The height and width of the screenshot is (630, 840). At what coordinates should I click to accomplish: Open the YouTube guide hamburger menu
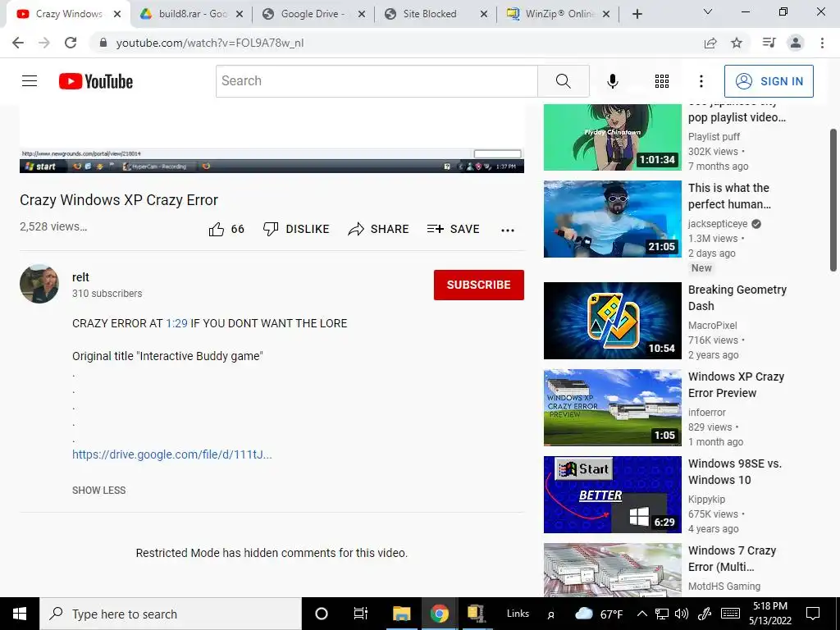pyautogui.click(x=30, y=81)
